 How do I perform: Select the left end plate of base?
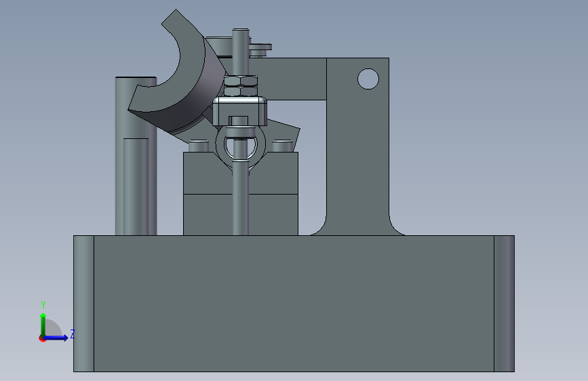tap(83, 304)
